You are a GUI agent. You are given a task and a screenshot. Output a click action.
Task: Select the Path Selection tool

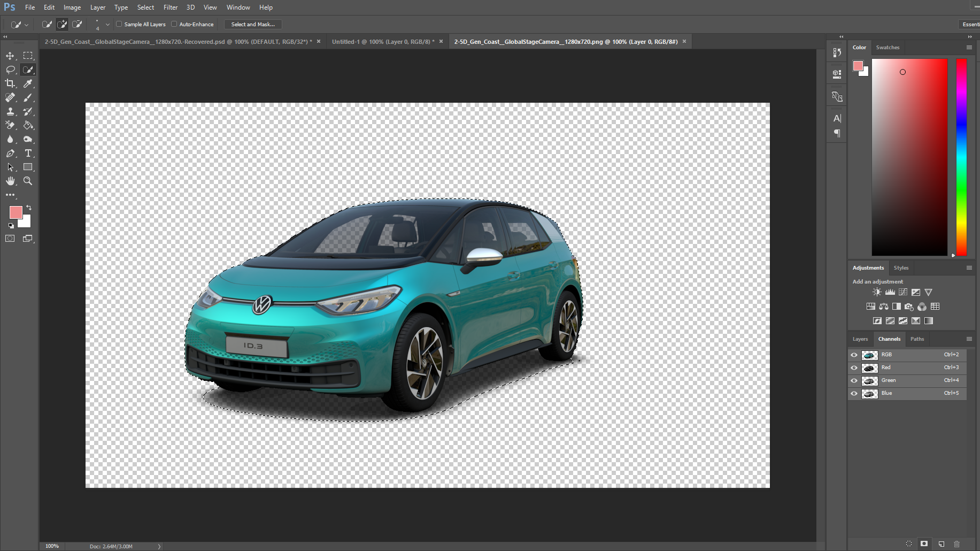[x=10, y=167]
